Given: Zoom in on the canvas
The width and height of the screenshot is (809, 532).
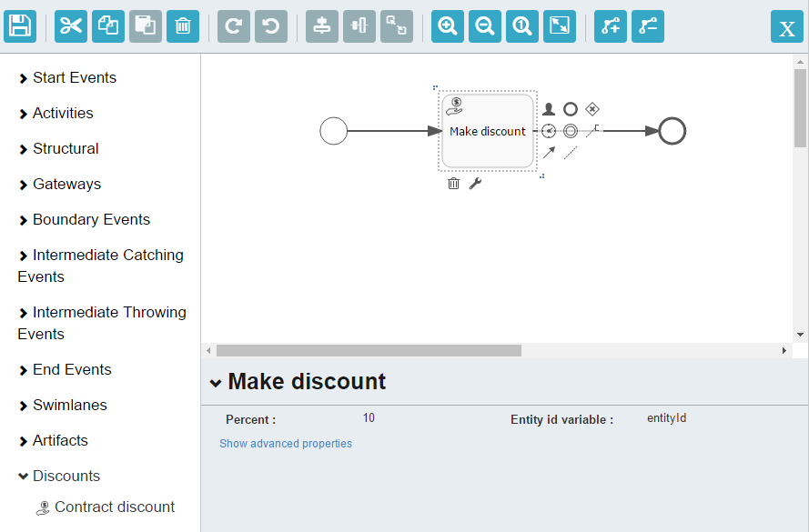Looking at the screenshot, I should point(448,25).
